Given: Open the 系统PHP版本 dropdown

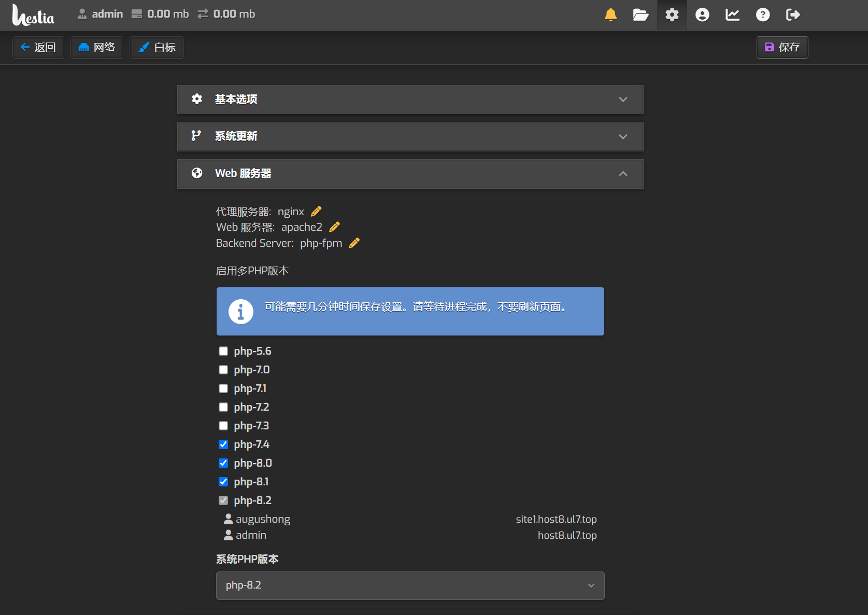Looking at the screenshot, I should [410, 585].
